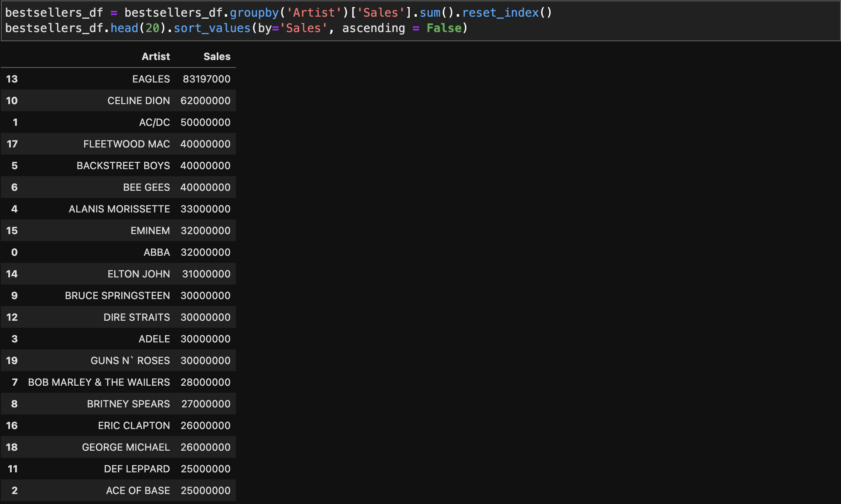Click the ELTON JOHN artist cell
This screenshot has width=841, height=504.
coord(138,274)
